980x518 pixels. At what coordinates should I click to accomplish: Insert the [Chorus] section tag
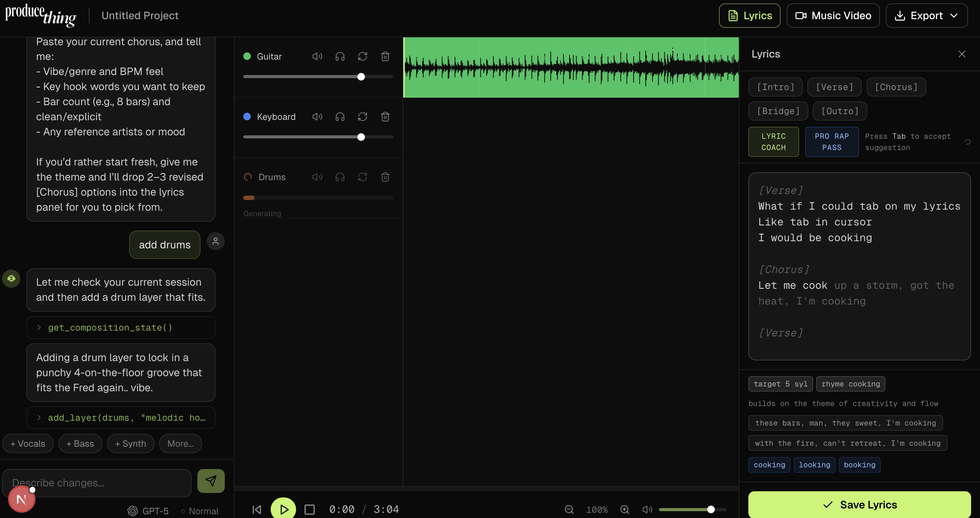tap(896, 87)
